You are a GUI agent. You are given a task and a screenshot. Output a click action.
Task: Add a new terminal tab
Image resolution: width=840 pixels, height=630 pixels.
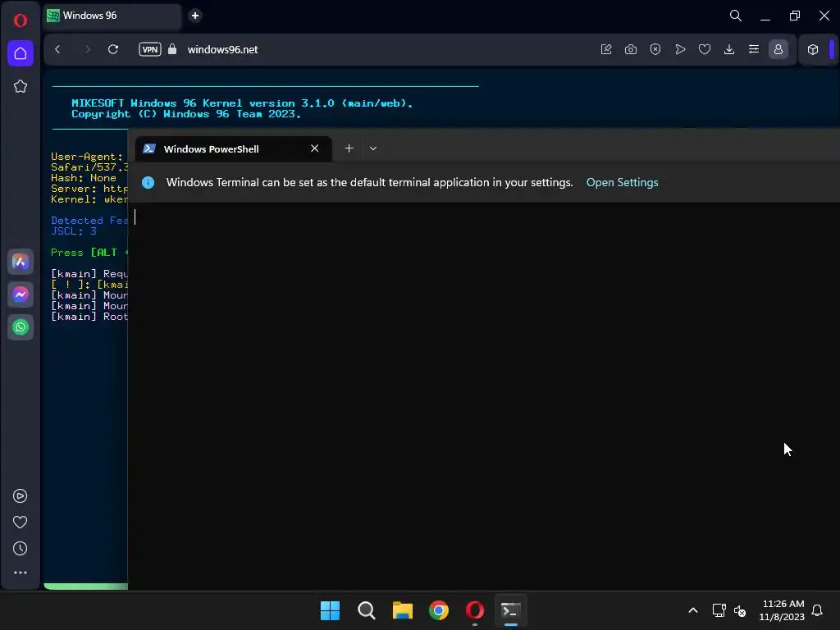click(x=349, y=148)
